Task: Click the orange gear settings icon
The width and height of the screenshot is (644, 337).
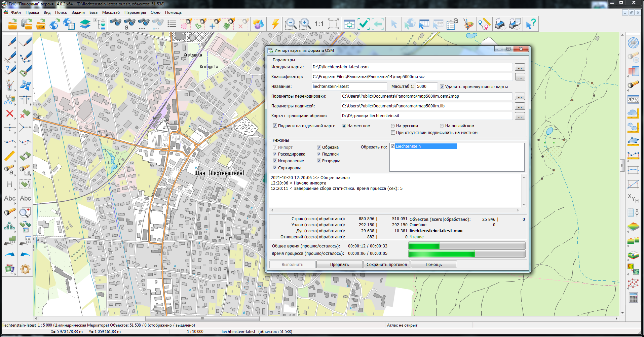Action: point(25,269)
